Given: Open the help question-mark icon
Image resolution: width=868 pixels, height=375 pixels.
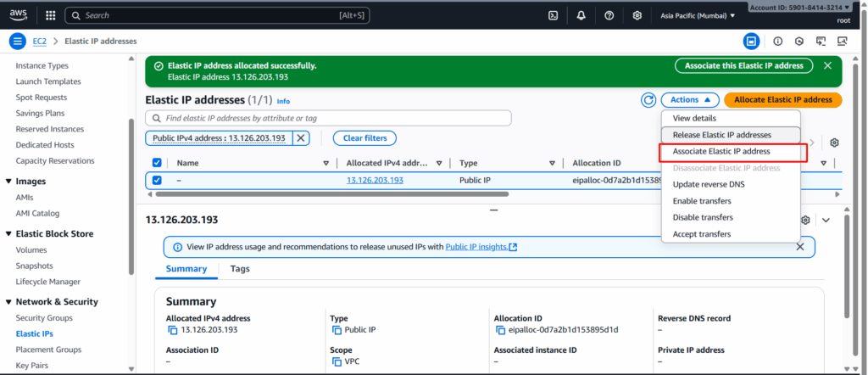Looking at the screenshot, I should click(x=609, y=15).
